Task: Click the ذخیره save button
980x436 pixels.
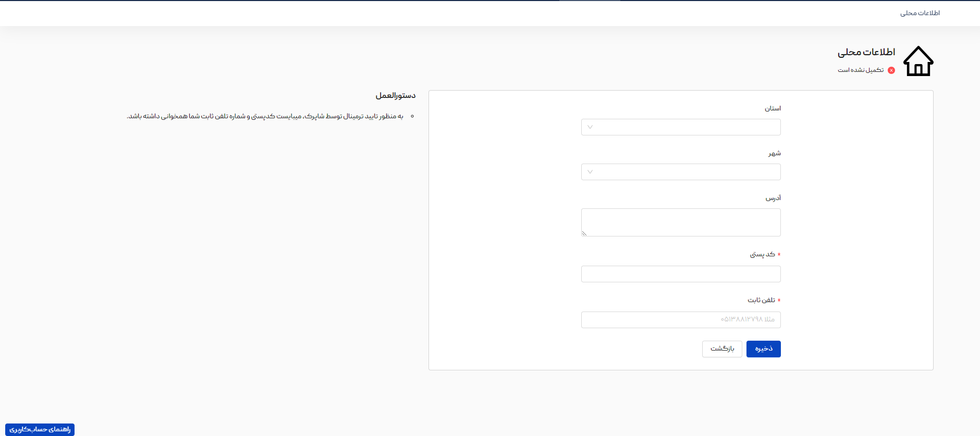Action: (x=764, y=349)
